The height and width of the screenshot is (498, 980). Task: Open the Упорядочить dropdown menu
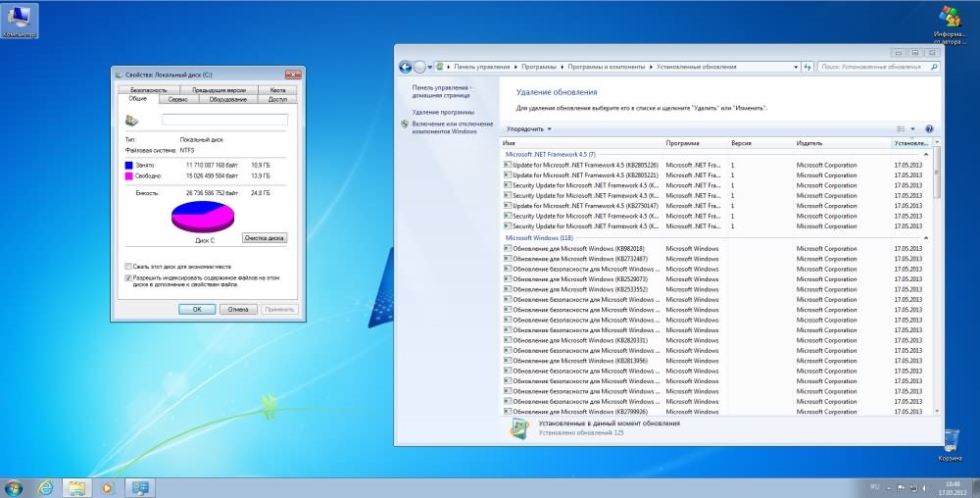click(529, 128)
